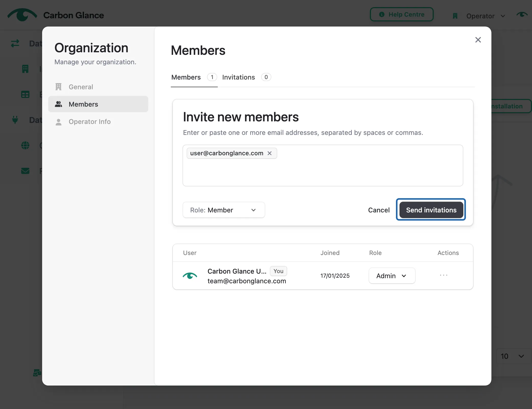
Task: Click the globe icon in sidebar
Action: [25, 145]
